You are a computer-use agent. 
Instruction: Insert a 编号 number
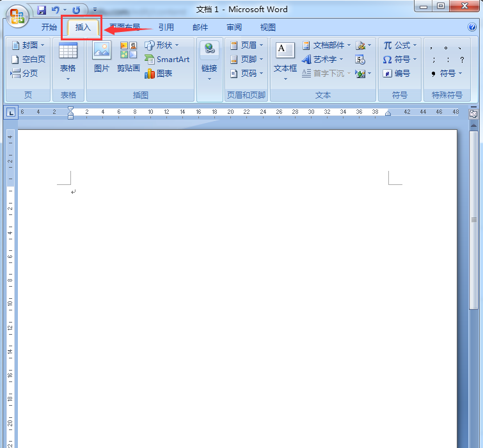point(397,74)
